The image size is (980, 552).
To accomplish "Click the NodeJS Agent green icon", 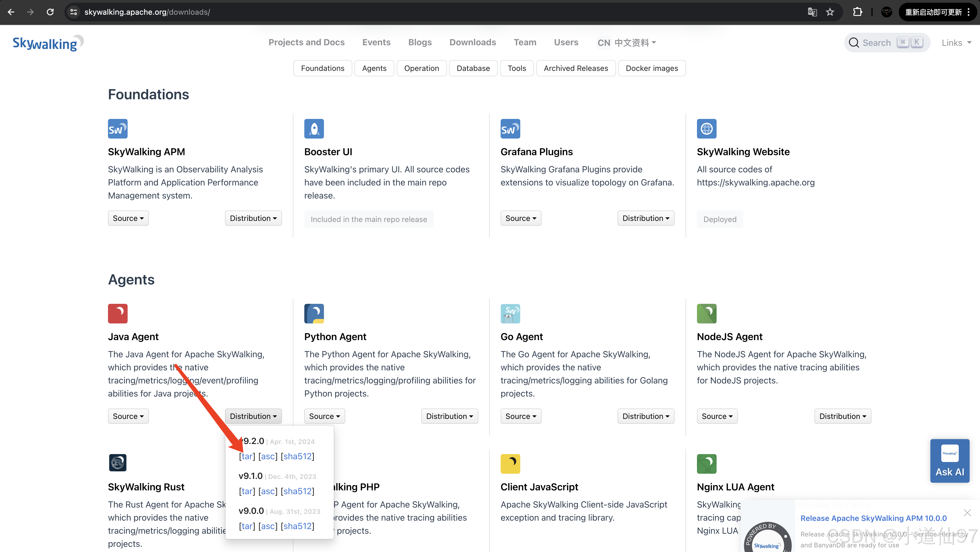I will (x=707, y=313).
